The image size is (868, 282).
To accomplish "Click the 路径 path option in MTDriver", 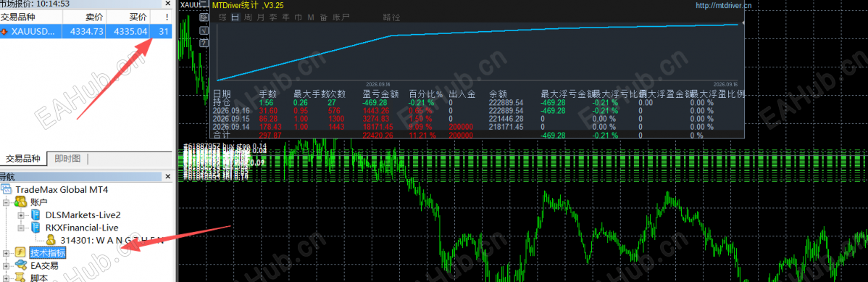I will 392,17.
